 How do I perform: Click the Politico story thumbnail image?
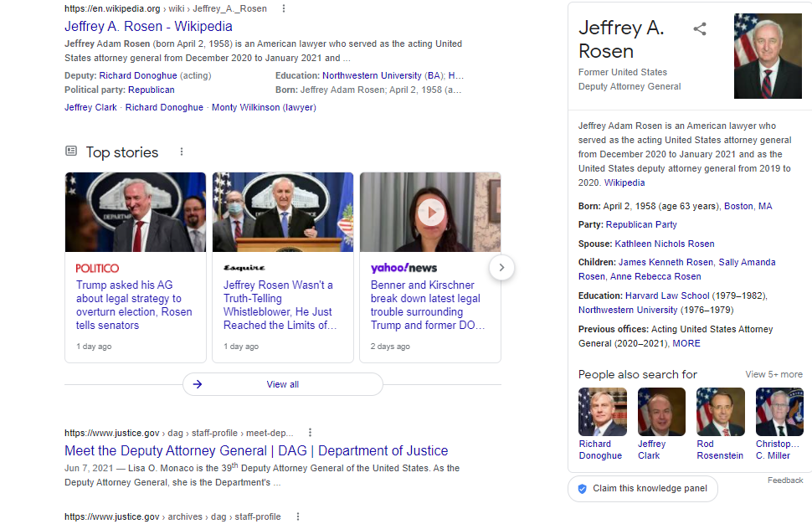coord(136,213)
